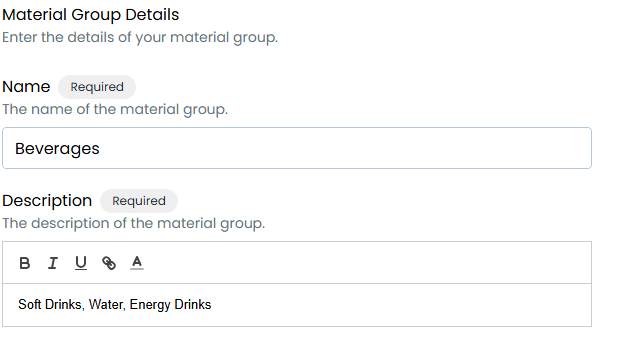Select the Description field label
This screenshot has width=635, height=360.
coord(47,201)
